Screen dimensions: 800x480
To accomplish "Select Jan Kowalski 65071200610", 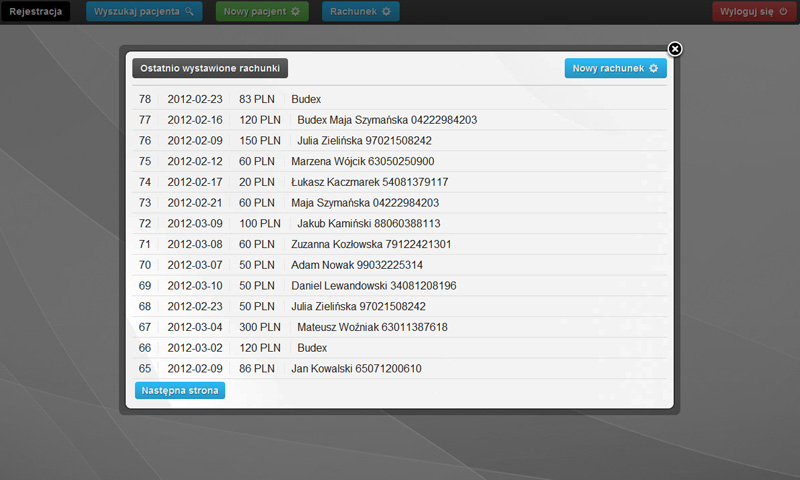I will [356, 368].
